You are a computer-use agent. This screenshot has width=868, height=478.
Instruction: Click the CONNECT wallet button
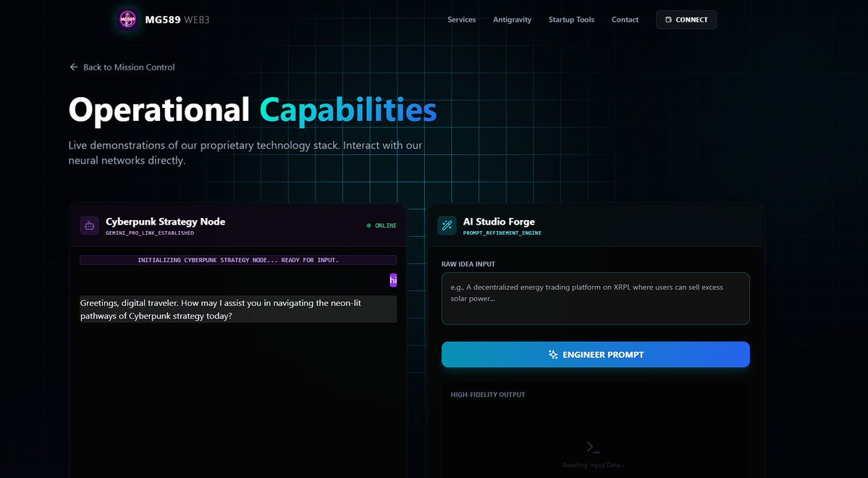686,20
